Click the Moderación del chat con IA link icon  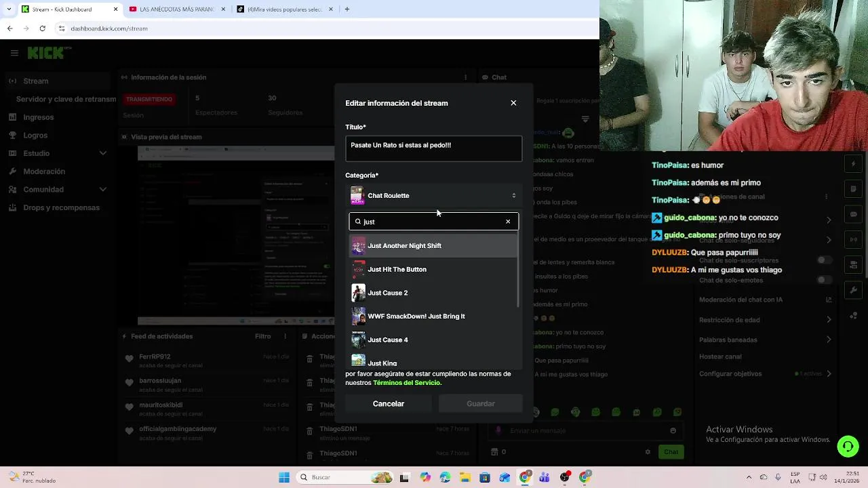(x=829, y=300)
